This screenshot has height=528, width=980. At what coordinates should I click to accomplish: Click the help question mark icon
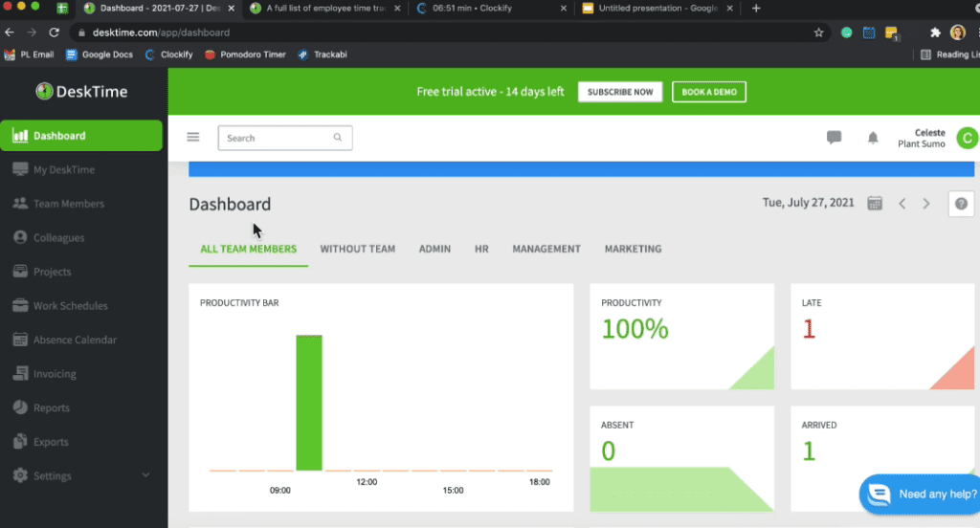point(961,203)
